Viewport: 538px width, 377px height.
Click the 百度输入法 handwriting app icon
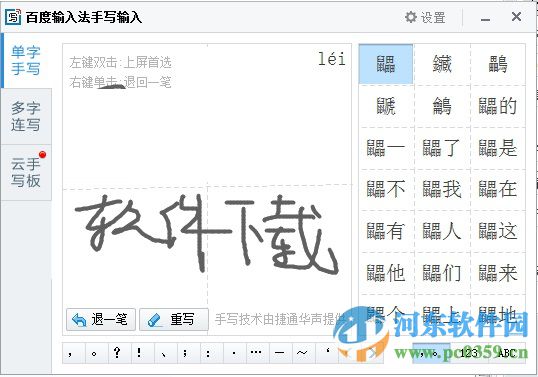point(13,17)
